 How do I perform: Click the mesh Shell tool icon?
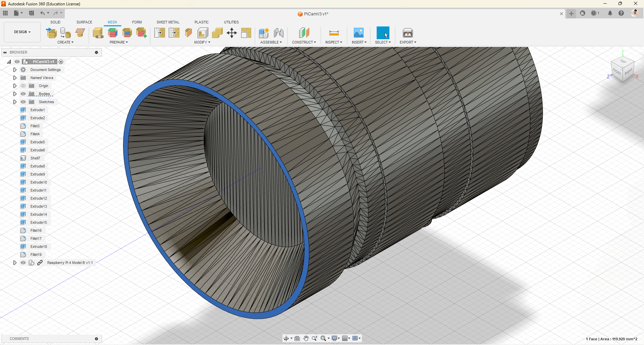pyautogui.click(x=203, y=33)
